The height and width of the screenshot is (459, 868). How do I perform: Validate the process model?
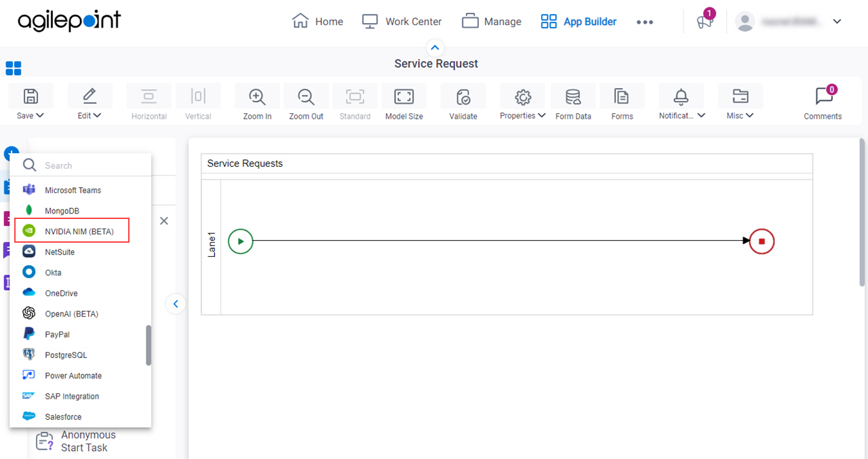[463, 96]
